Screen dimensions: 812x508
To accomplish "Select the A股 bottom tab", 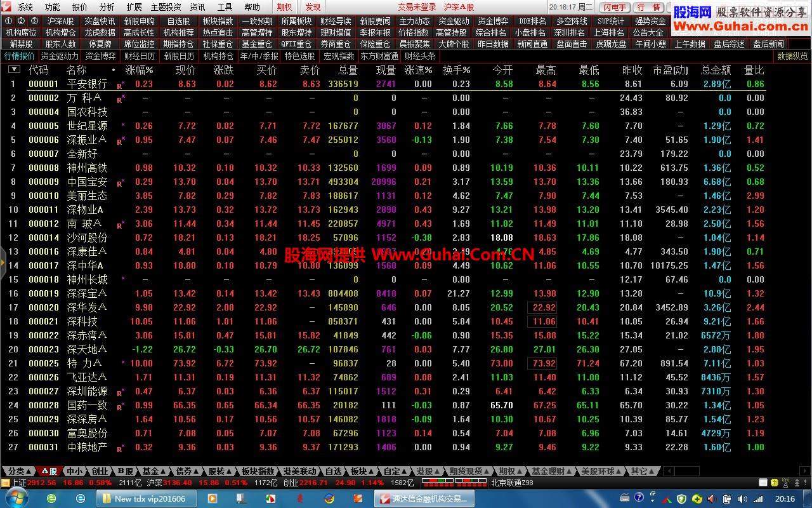I will [49, 471].
